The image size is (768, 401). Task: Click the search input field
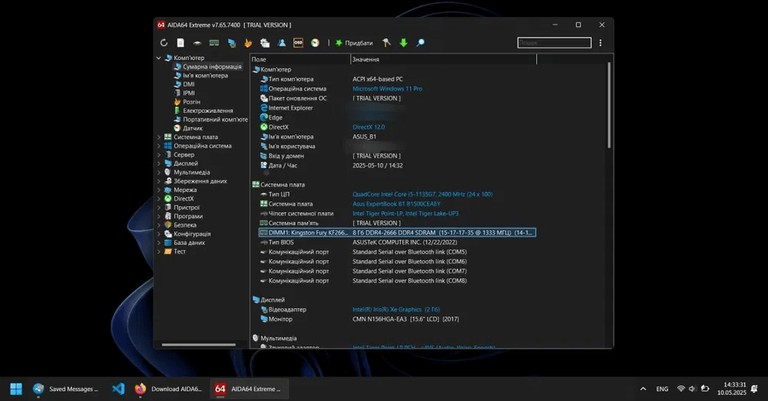(554, 43)
